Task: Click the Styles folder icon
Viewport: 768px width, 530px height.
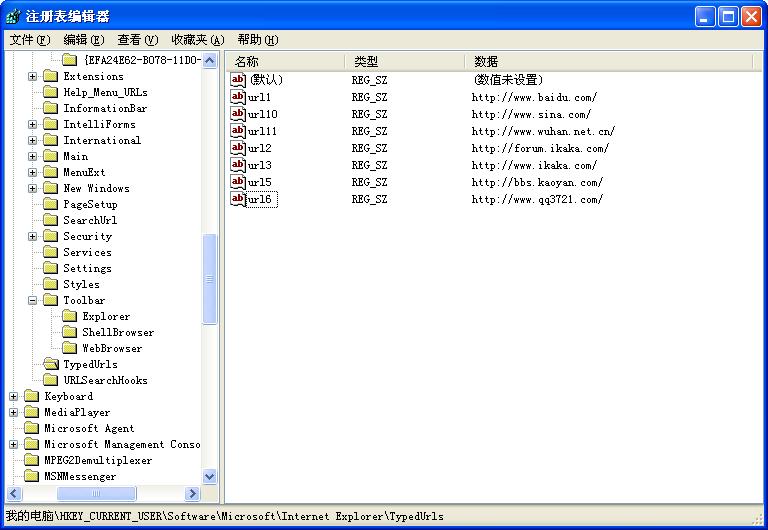Action: tap(50, 284)
